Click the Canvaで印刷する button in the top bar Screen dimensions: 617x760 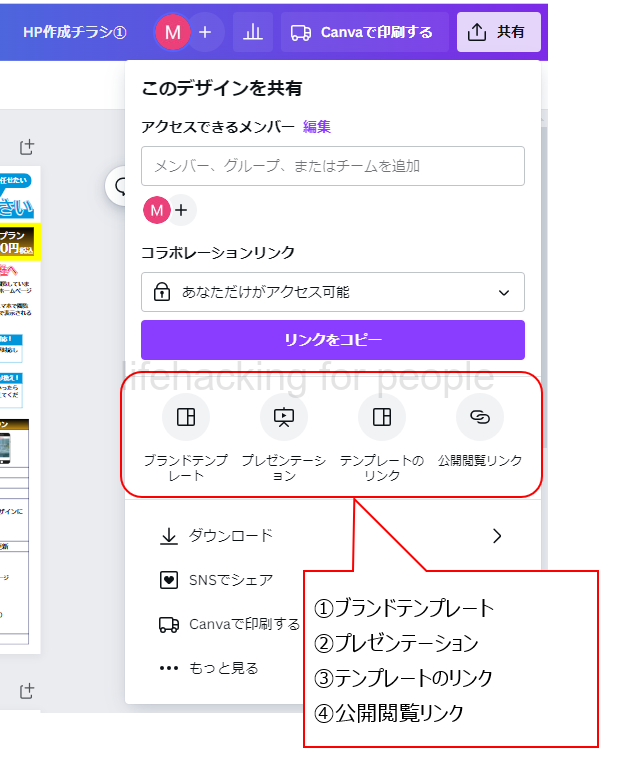[362, 32]
